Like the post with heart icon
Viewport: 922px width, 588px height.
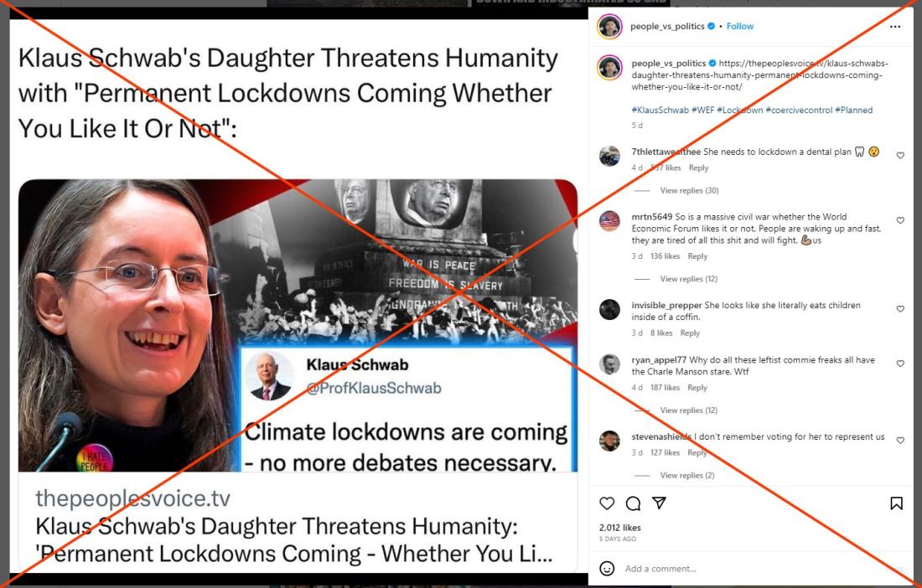[x=607, y=503]
